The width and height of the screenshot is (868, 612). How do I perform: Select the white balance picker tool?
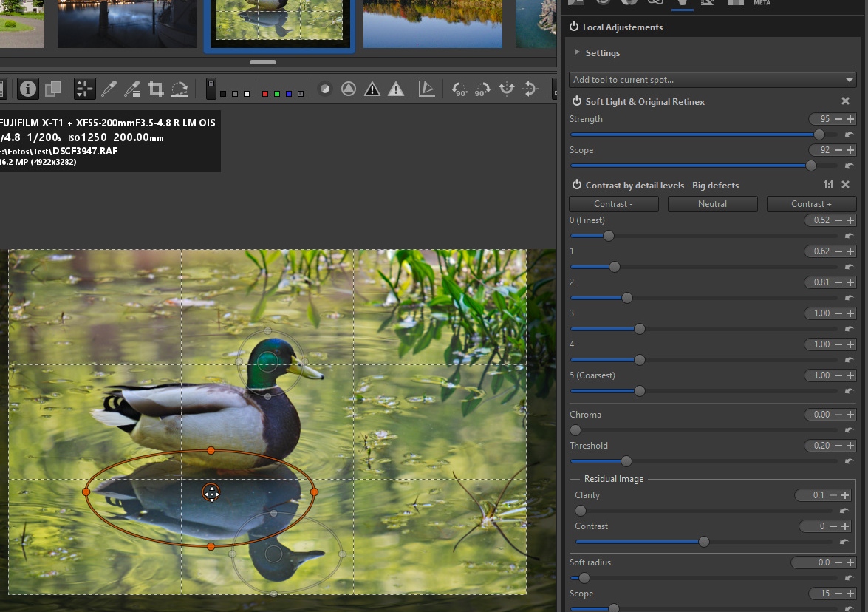[x=109, y=89]
